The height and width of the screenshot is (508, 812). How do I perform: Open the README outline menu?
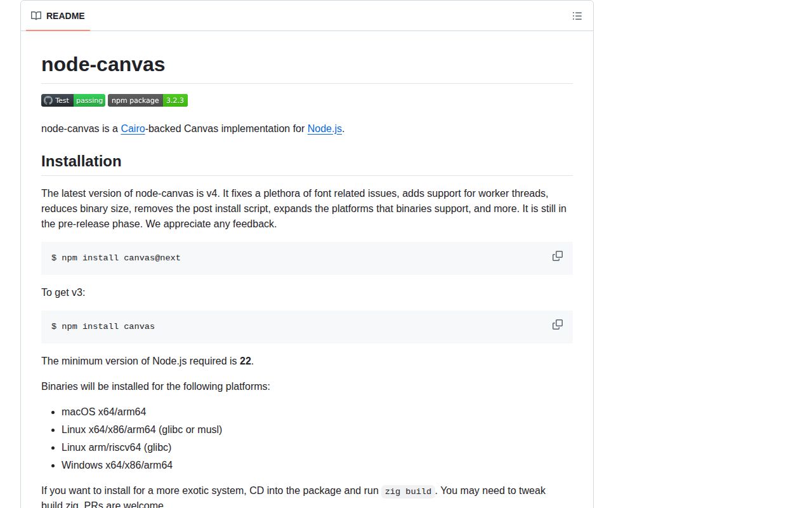[577, 16]
